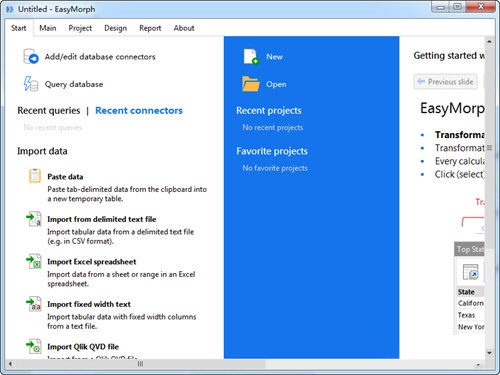Click the New project document icon
The width and height of the screenshot is (500, 375).
click(x=251, y=57)
